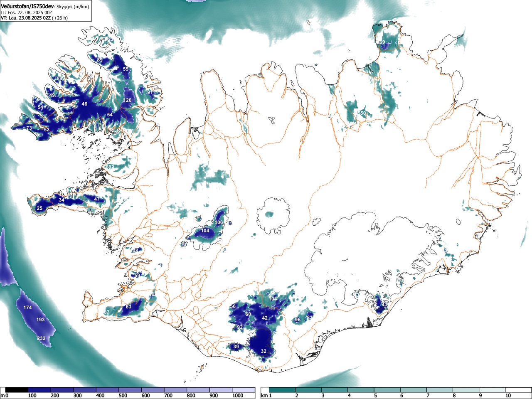Click the 43 value in southeast
Viewport: 532px width, 399px height.
pyautogui.click(x=384, y=305)
